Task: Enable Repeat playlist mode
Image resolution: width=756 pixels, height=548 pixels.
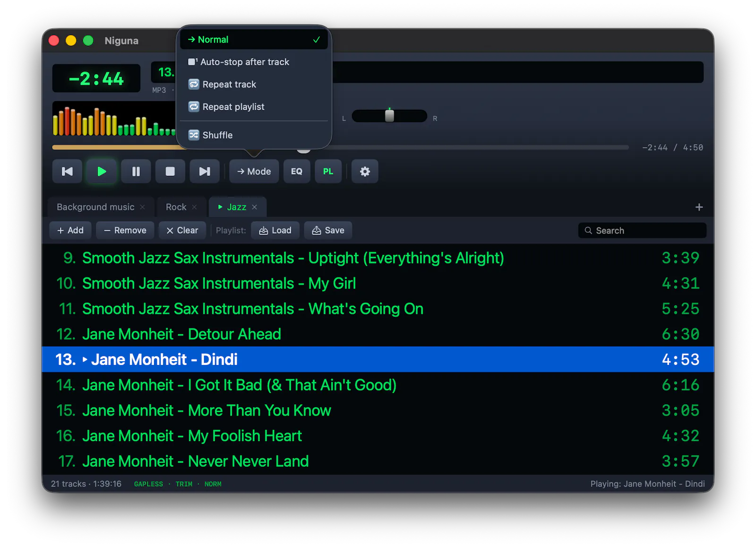Action: point(254,107)
